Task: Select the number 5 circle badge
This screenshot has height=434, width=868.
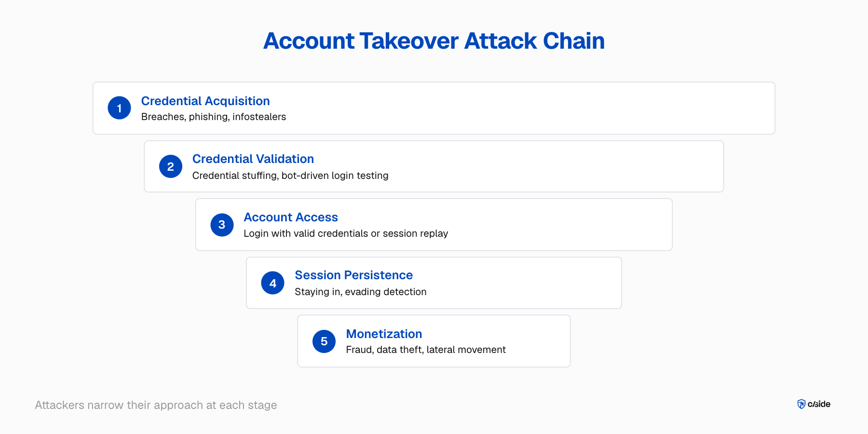Action: (x=324, y=341)
